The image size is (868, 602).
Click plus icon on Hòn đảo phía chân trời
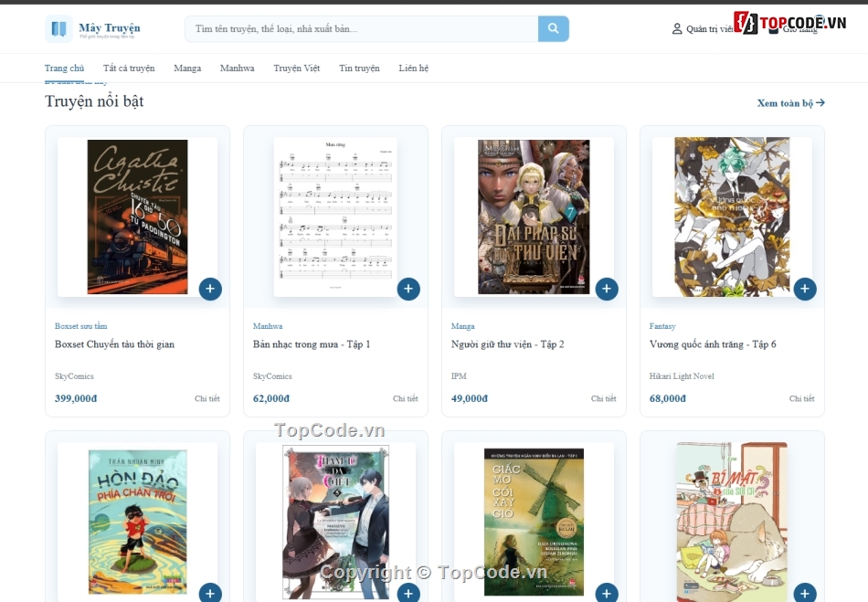pos(210,593)
